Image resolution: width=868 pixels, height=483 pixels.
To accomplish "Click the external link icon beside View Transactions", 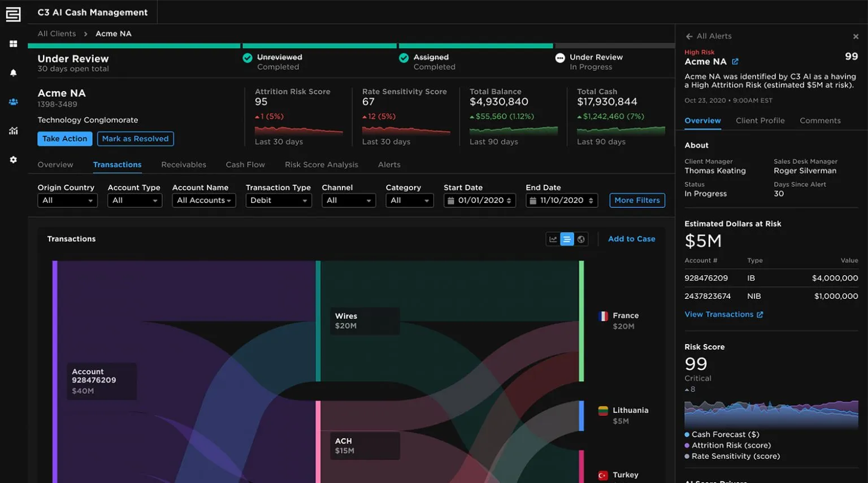I will pos(759,315).
